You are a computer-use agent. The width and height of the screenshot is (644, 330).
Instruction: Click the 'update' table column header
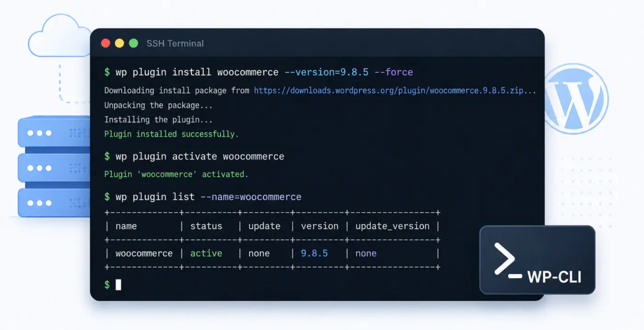pos(264,226)
